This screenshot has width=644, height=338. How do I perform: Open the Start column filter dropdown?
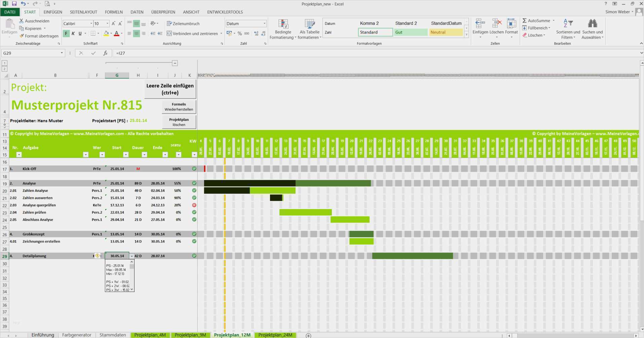(126, 155)
